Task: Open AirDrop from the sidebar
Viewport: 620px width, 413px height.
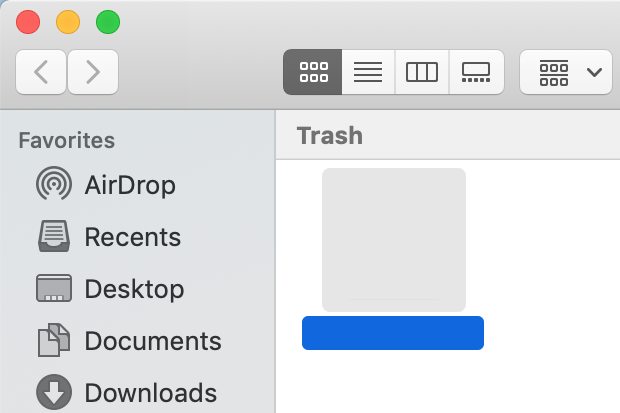Action: click(x=129, y=185)
